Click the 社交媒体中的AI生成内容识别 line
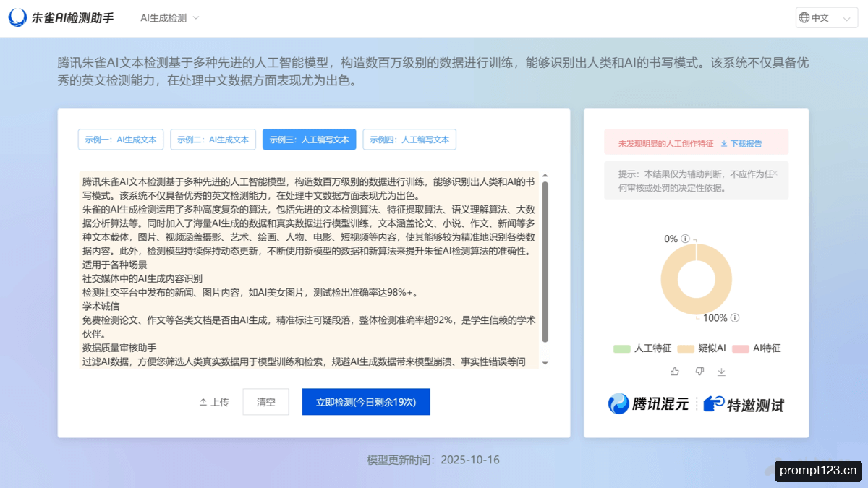 142,279
